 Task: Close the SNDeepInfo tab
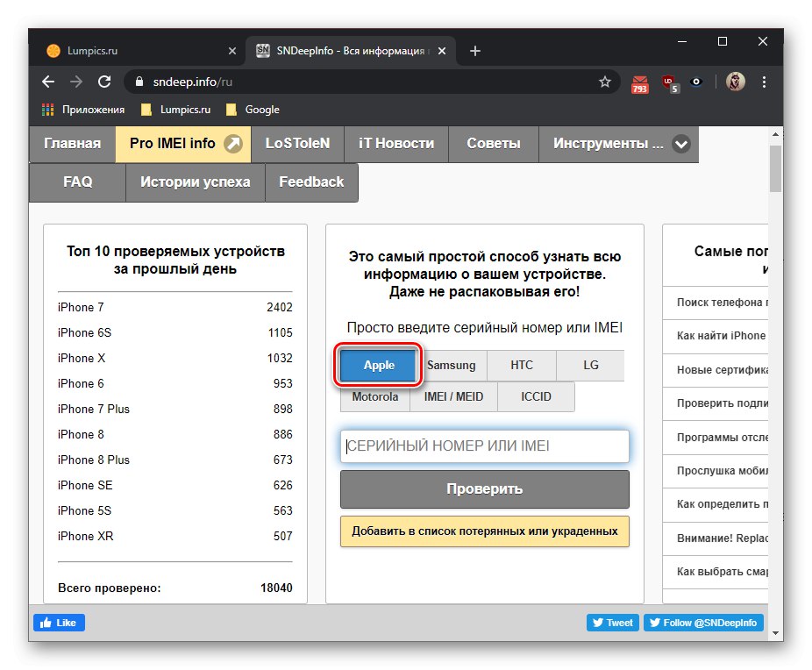442,51
